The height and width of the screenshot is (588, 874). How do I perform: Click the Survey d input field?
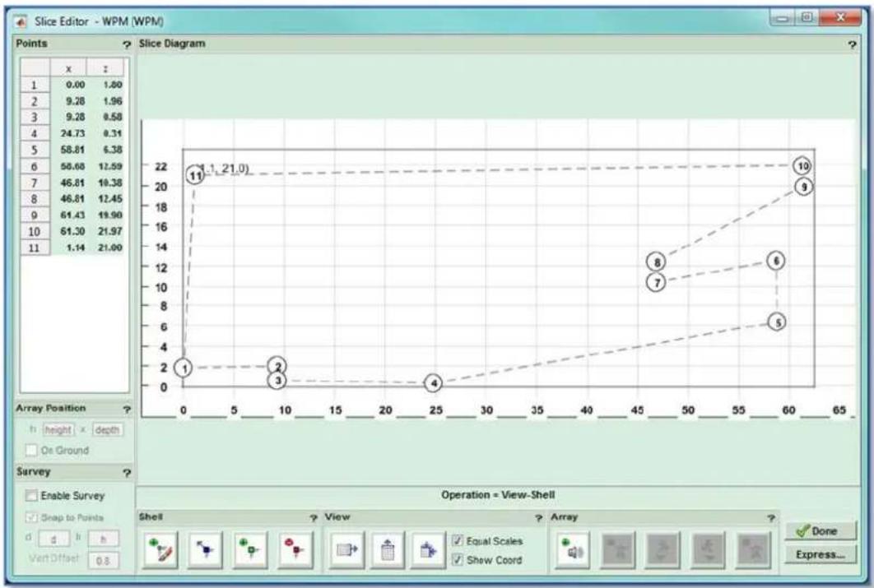coord(53,539)
